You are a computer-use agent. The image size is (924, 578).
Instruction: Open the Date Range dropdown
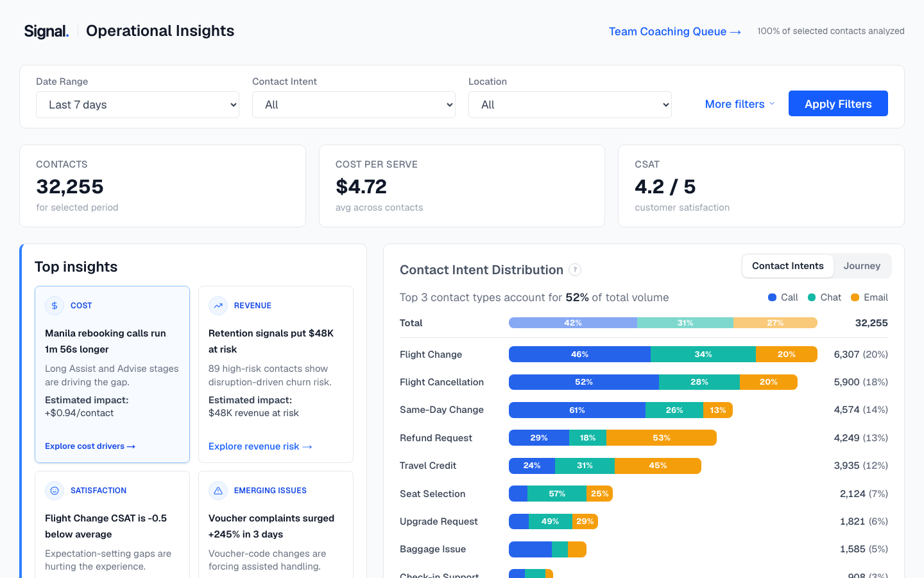(137, 105)
